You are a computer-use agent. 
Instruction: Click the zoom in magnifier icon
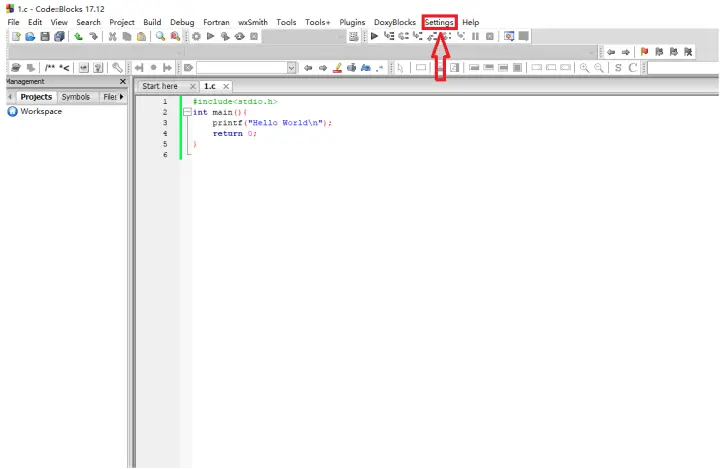[x=585, y=68]
